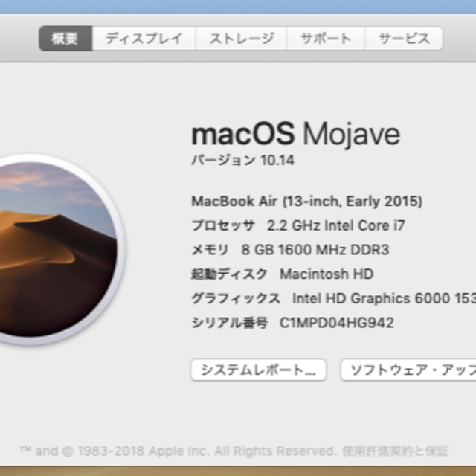
Task: Click the 8 GB 1600 MHz DDR3 value
Action: click(315, 250)
